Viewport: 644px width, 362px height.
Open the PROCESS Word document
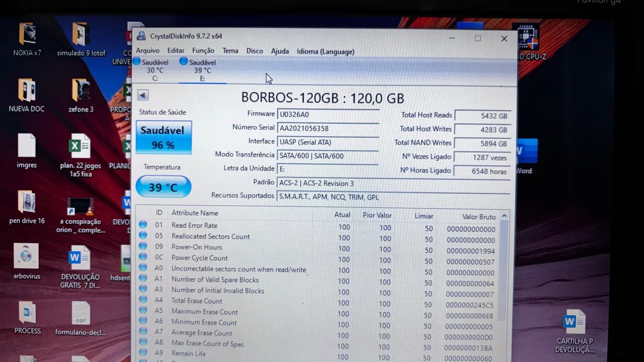click(x=27, y=318)
